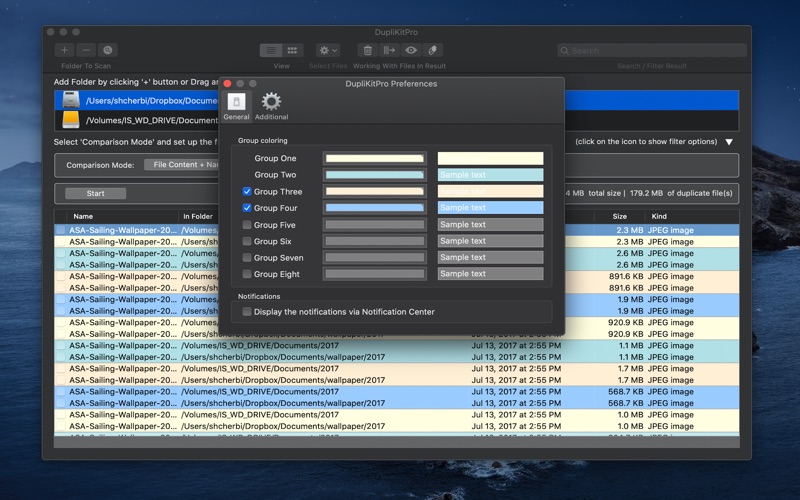Enable notifications via Notification Center checkbox
The width and height of the screenshot is (800, 500).
click(247, 311)
